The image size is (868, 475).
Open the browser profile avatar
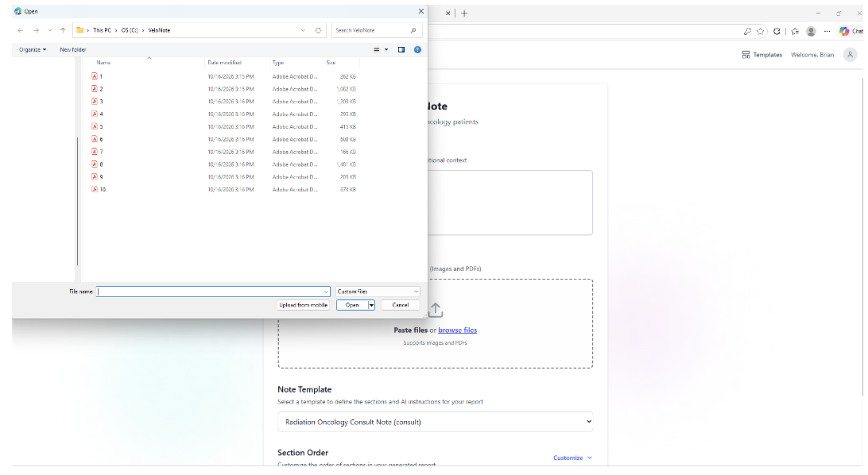point(811,32)
